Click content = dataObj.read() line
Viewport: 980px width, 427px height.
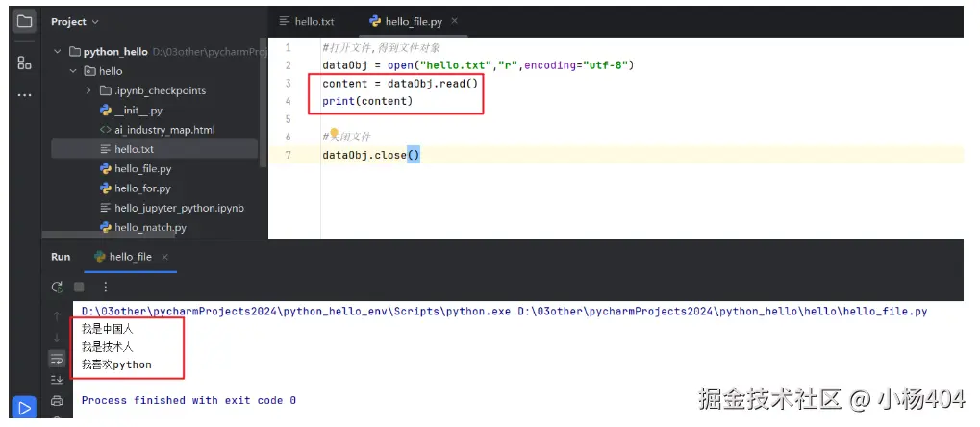pyautogui.click(x=400, y=83)
